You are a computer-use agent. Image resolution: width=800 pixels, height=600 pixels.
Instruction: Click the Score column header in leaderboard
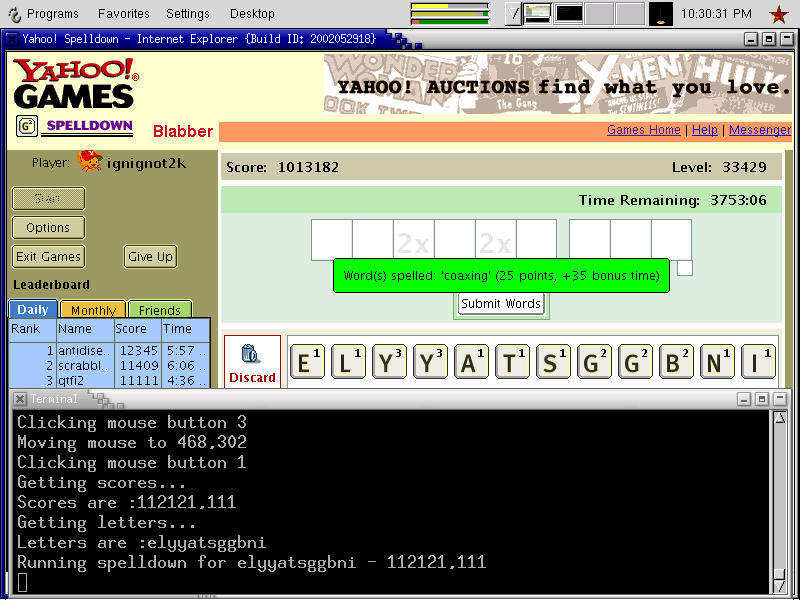pyautogui.click(x=138, y=329)
